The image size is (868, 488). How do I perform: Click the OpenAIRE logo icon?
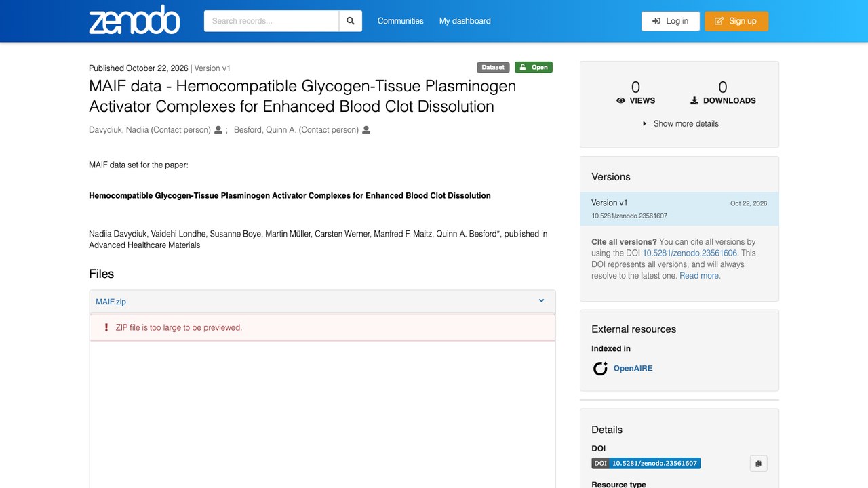[600, 369]
